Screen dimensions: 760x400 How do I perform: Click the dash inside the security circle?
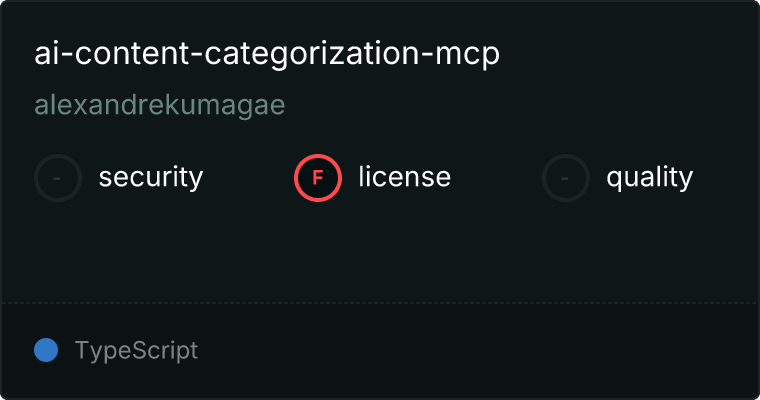tap(58, 178)
